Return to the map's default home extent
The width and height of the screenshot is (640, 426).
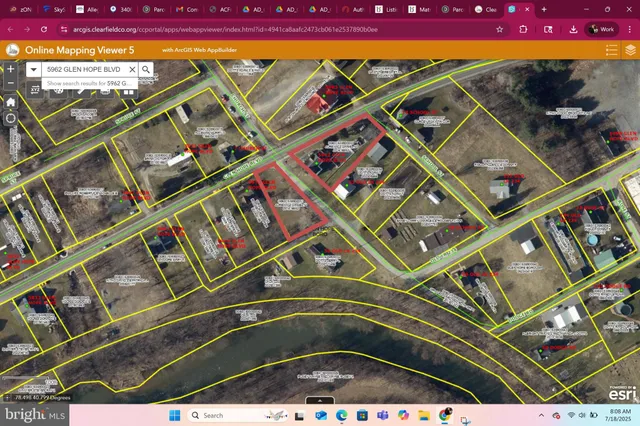click(10, 101)
